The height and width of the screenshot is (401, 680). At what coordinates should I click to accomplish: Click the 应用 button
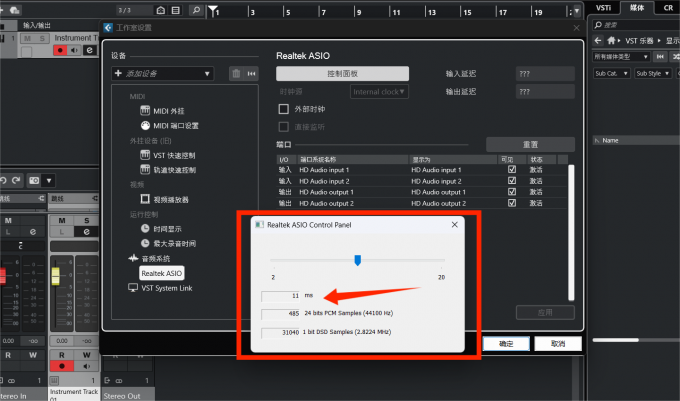click(x=545, y=313)
